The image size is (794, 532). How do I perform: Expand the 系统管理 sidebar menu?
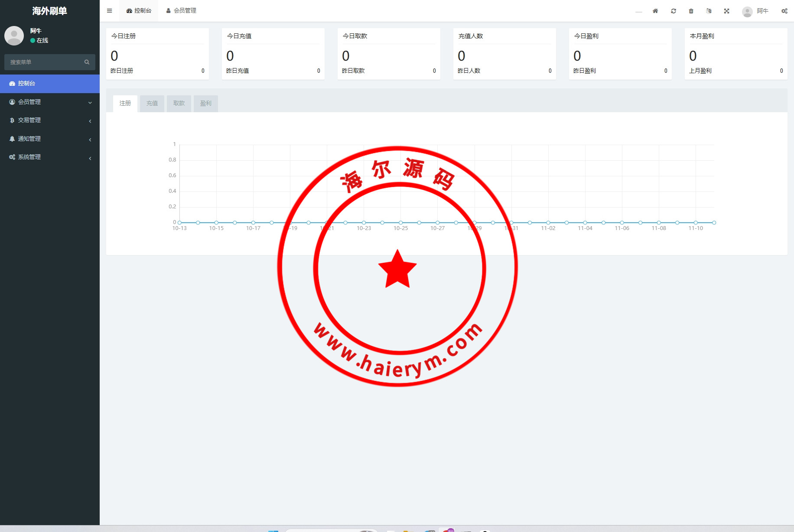49,157
